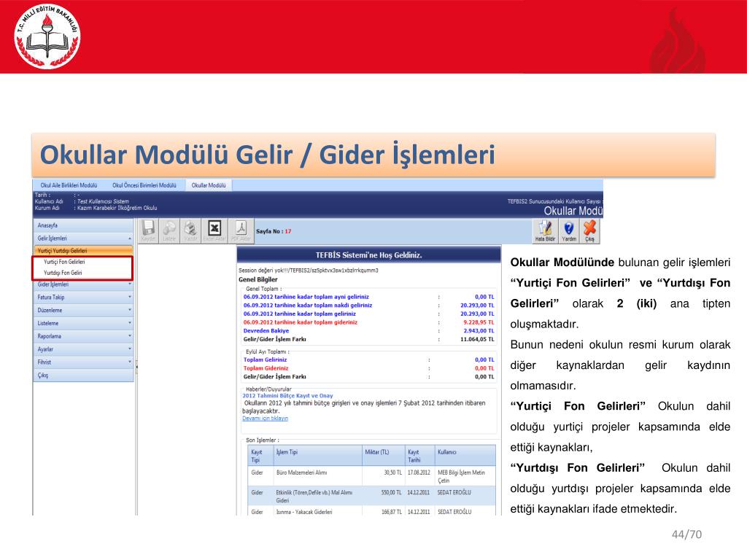Open Yurtdışı Fon Geliri item
The image size is (747, 560).
(x=63, y=273)
